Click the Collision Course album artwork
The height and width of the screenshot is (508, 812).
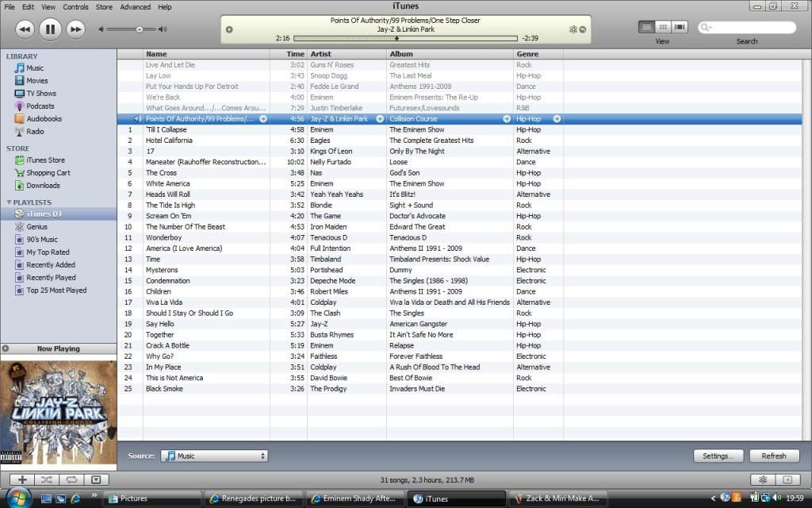[58, 413]
